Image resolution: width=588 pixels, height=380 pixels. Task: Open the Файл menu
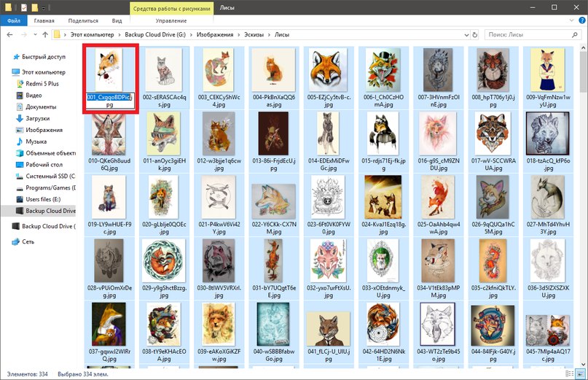click(x=13, y=21)
